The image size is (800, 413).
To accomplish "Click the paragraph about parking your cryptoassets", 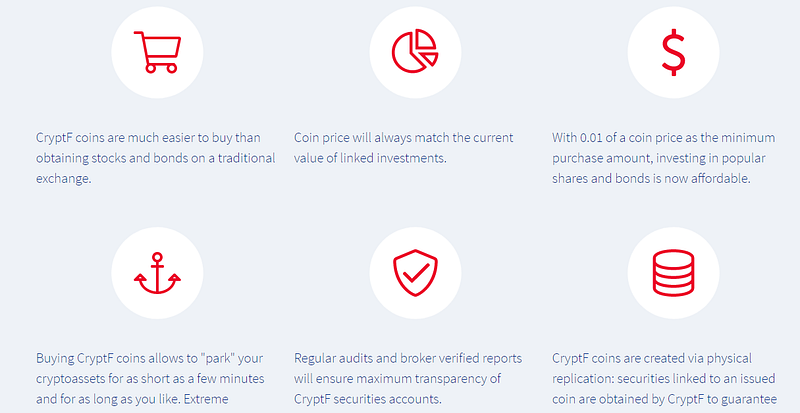I will 150,379.
